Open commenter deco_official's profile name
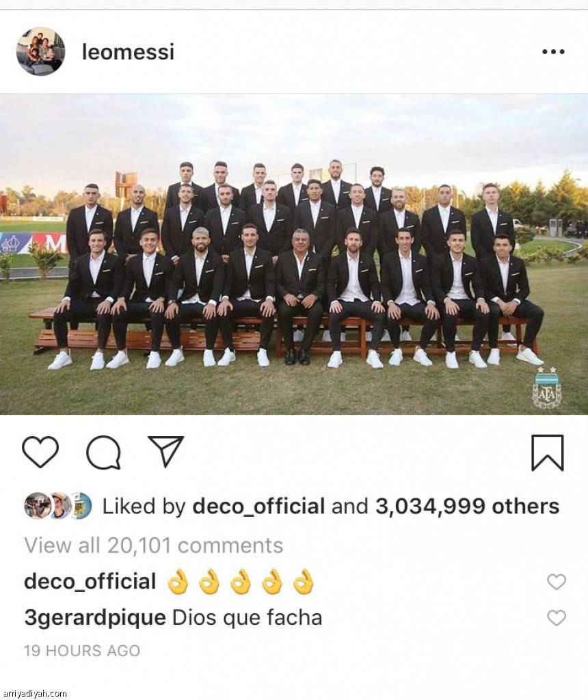 tap(90, 582)
